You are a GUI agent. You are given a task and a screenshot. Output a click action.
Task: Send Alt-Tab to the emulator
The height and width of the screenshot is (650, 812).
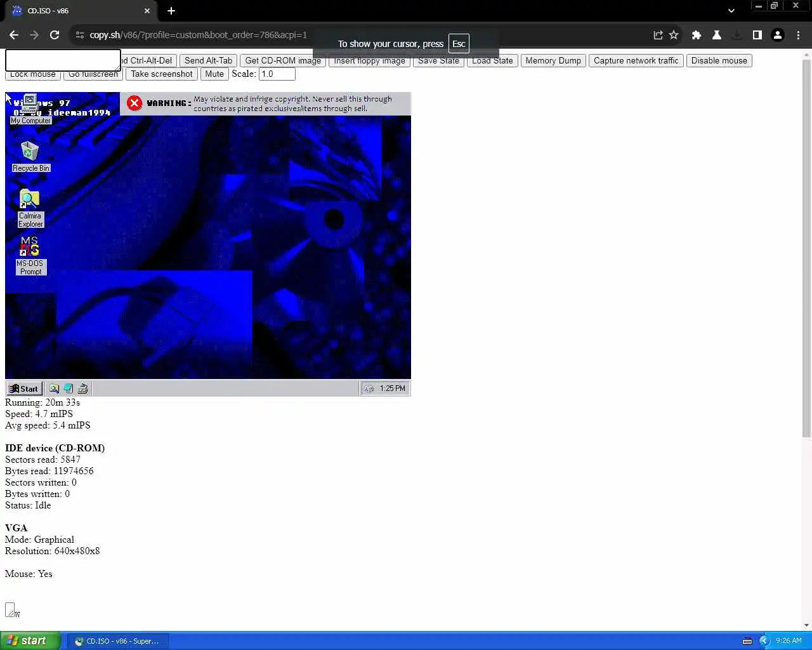208,61
